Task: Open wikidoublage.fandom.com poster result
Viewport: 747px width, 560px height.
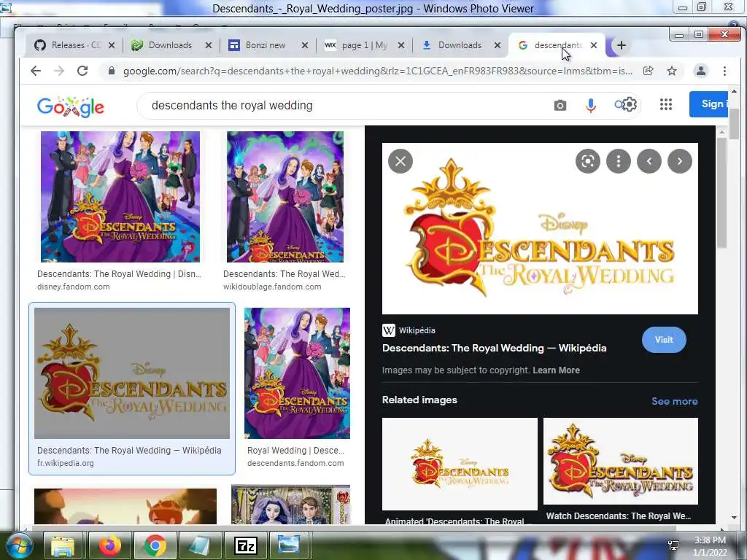Action: coord(285,197)
